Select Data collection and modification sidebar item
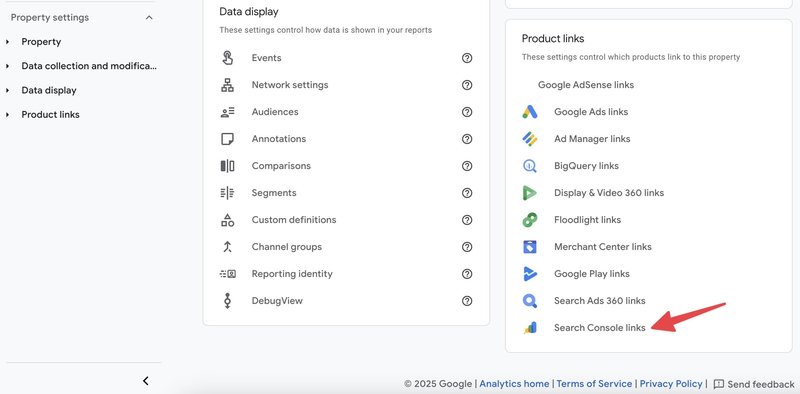 [x=89, y=66]
